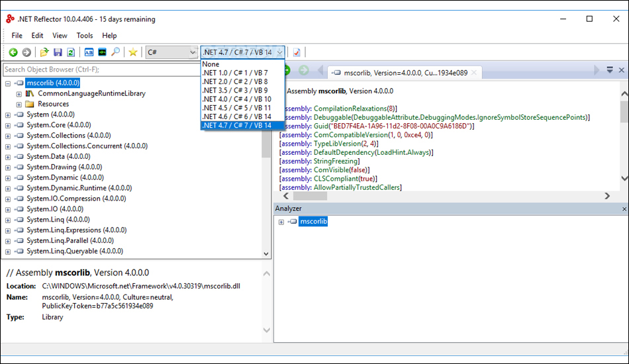The width and height of the screenshot is (629, 364).
Task: Choose .NET 3.5 / C# 3 / VB 9
Action: (243, 91)
